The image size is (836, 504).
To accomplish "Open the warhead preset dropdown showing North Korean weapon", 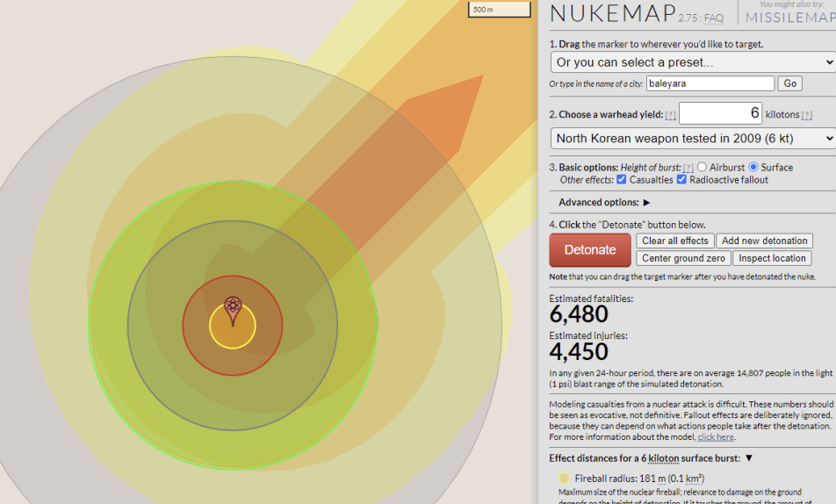I will point(693,139).
